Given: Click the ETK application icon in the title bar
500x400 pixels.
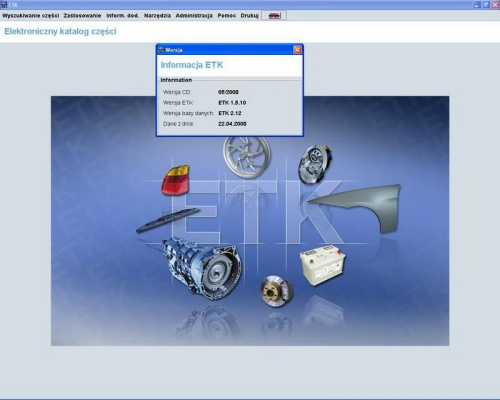Looking at the screenshot, I should pos(4,5).
